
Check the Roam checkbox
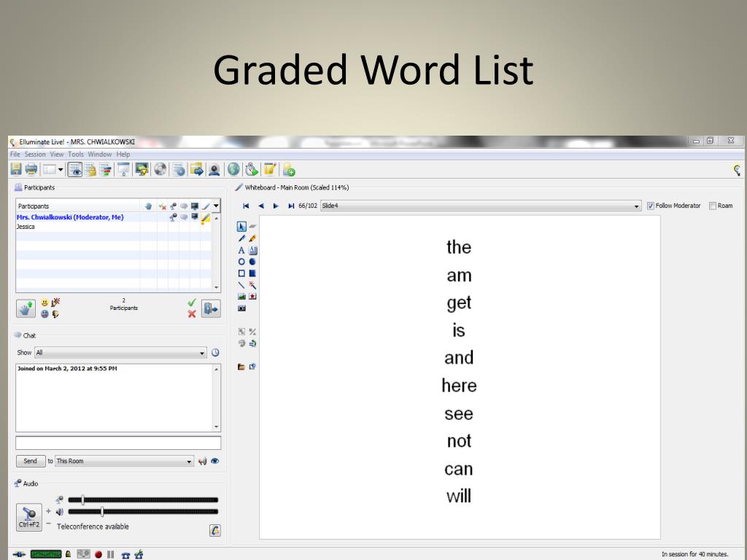click(713, 206)
